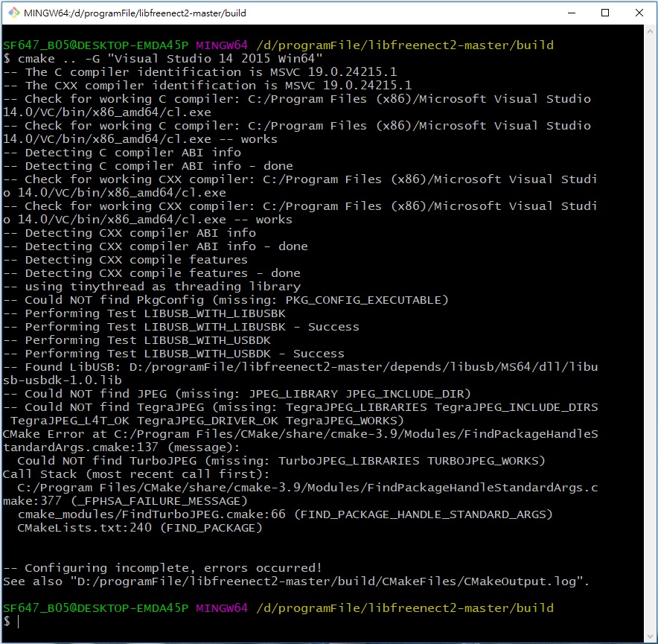Close the MINGW64 terminal window
The width and height of the screenshot is (658, 644).
pyautogui.click(x=639, y=13)
